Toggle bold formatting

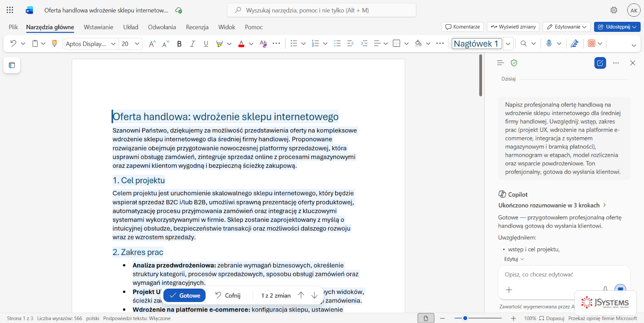(179, 43)
